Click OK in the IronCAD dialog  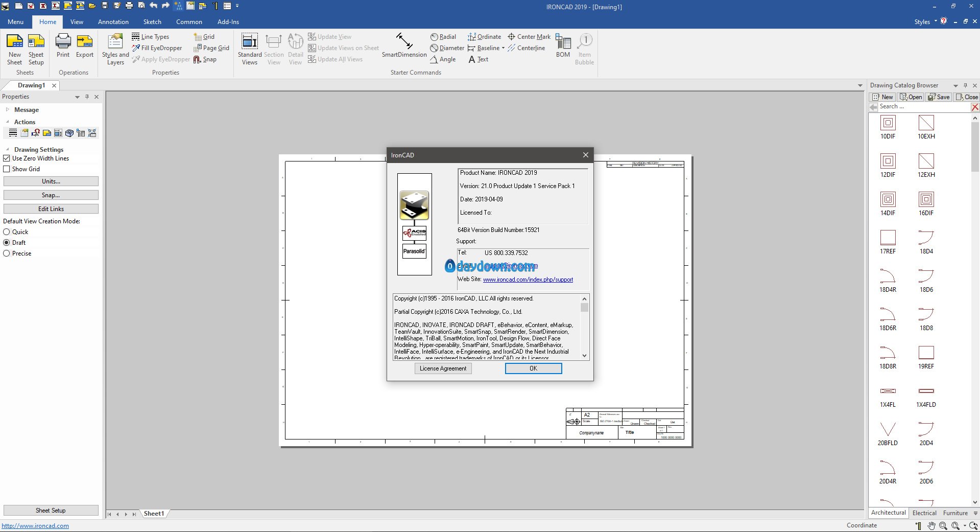[x=533, y=368]
